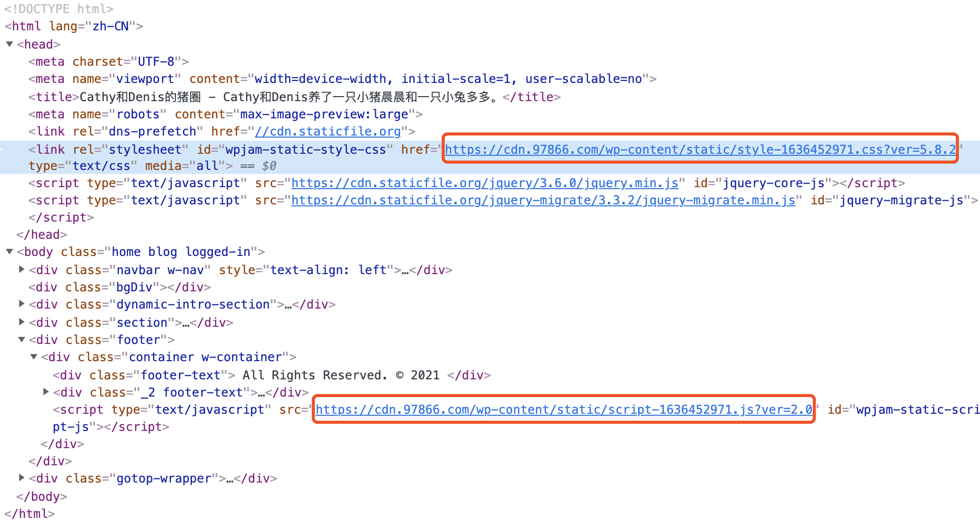Expand the gotop-wrapper div

(22, 477)
